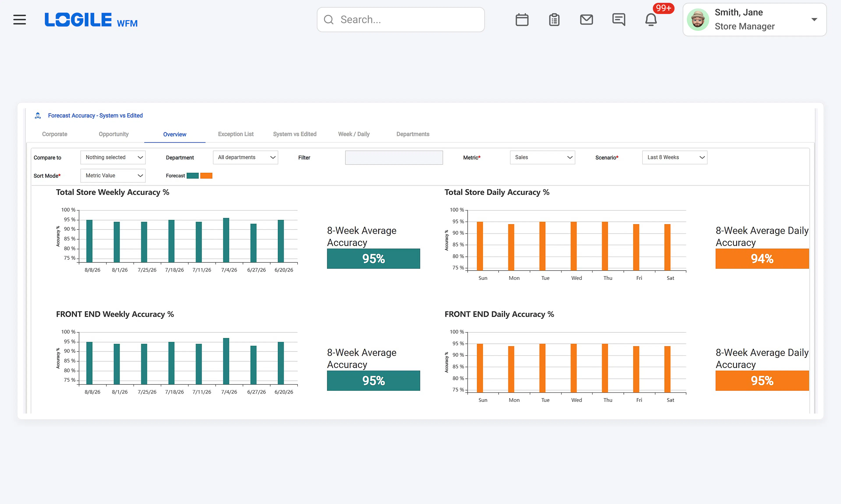Open the hamburger navigation menu
Viewport: 841px width, 504px height.
click(19, 19)
